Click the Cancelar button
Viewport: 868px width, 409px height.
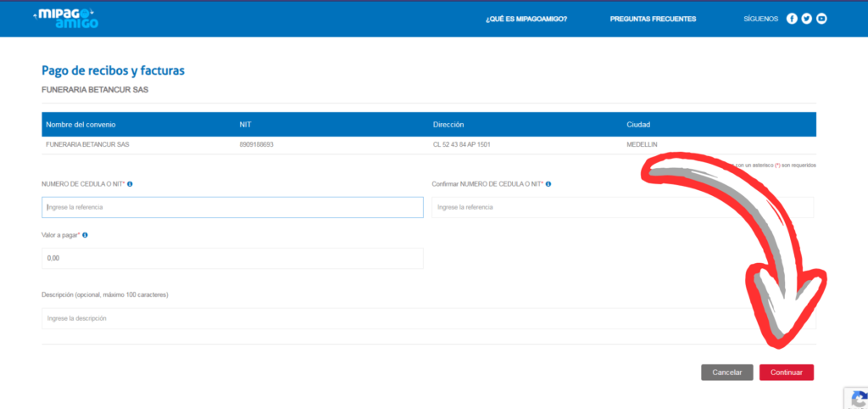(x=726, y=373)
